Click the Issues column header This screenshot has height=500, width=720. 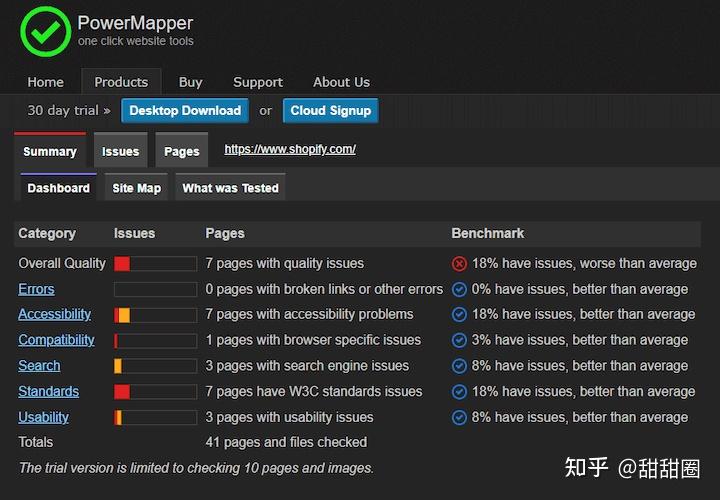pyautogui.click(x=135, y=233)
